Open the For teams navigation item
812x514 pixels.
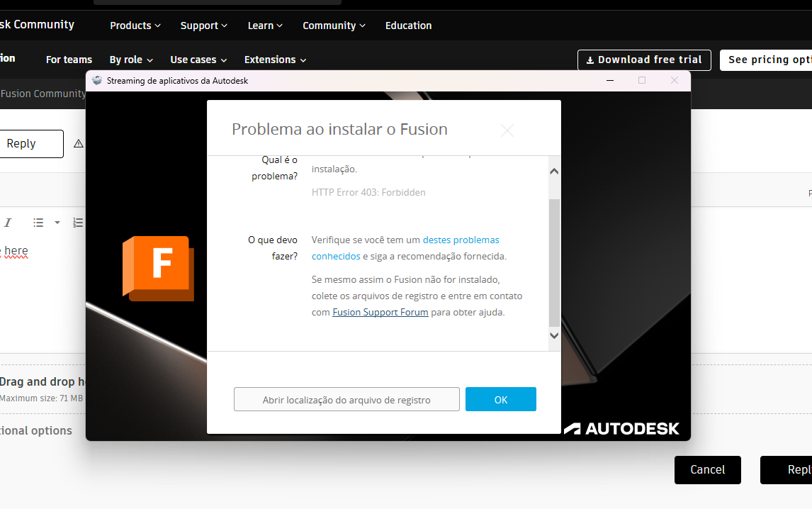pos(69,60)
